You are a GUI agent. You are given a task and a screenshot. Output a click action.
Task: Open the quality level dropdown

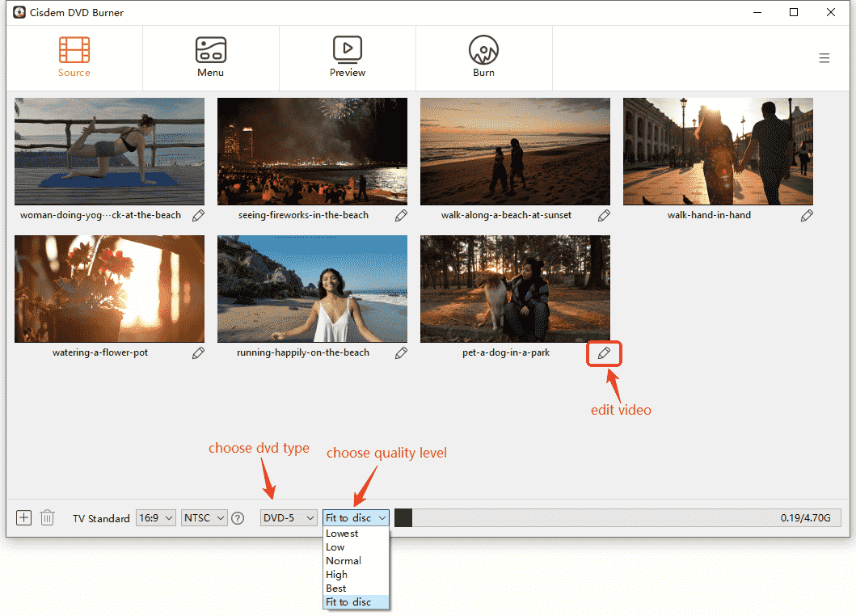356,517
